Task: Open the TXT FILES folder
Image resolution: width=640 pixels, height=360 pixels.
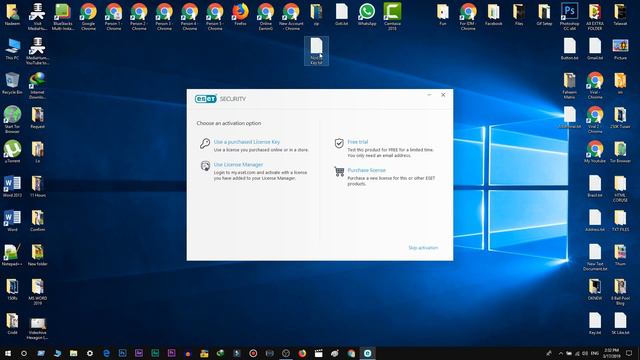Action: (620, 220)
